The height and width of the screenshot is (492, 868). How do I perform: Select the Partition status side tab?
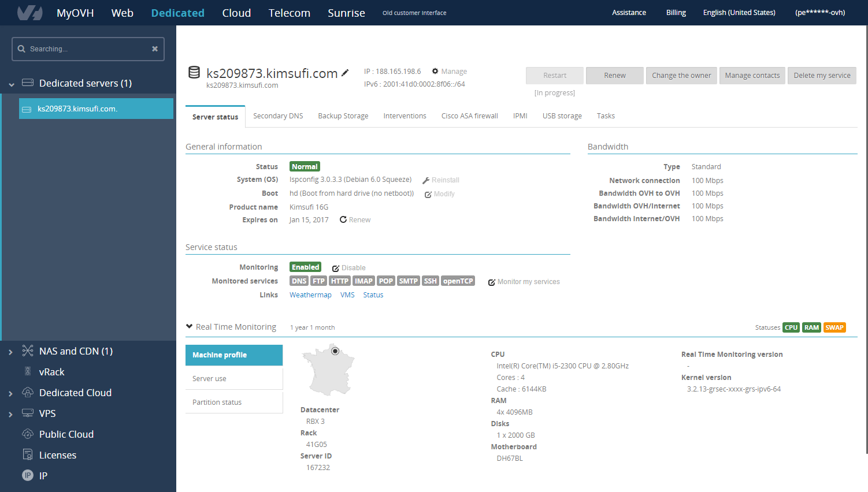234,402
